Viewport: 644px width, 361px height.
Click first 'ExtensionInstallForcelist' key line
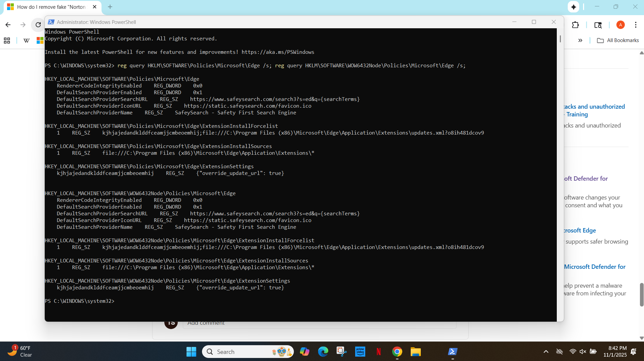click(x=161, y=126)
